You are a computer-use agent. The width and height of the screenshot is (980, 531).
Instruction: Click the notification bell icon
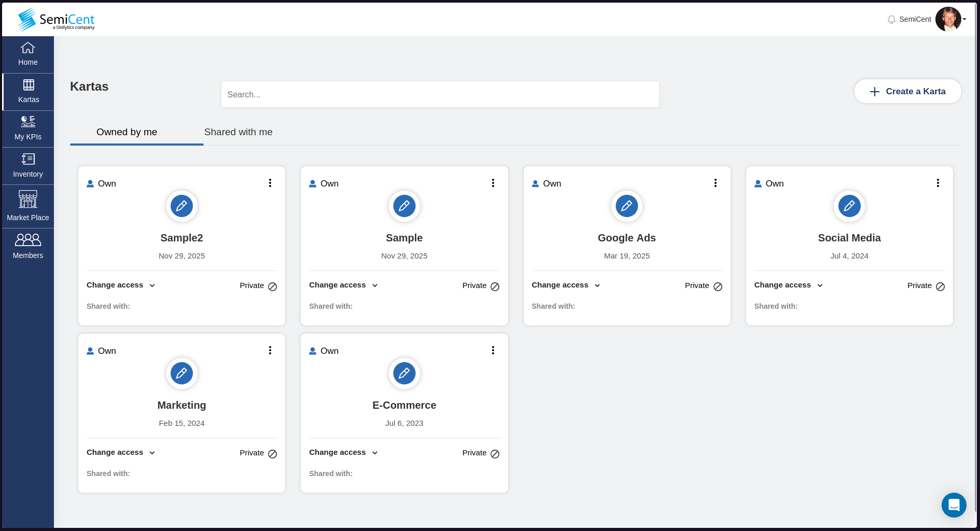(891, 20)
